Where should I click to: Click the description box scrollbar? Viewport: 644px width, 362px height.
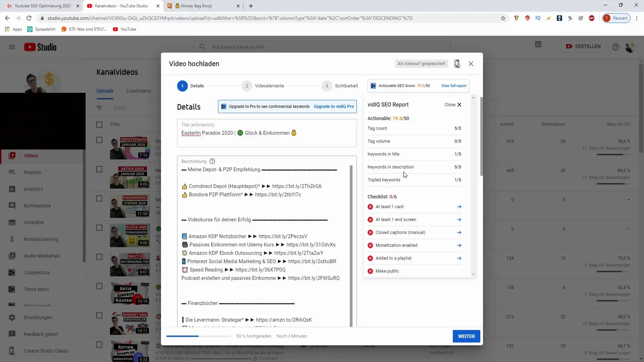[x=351, y=245]
